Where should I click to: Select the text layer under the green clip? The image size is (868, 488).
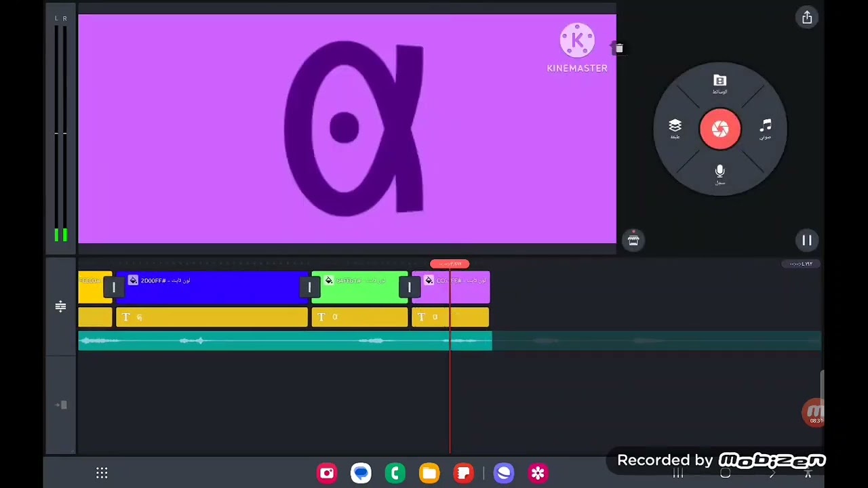click(359, 317)
